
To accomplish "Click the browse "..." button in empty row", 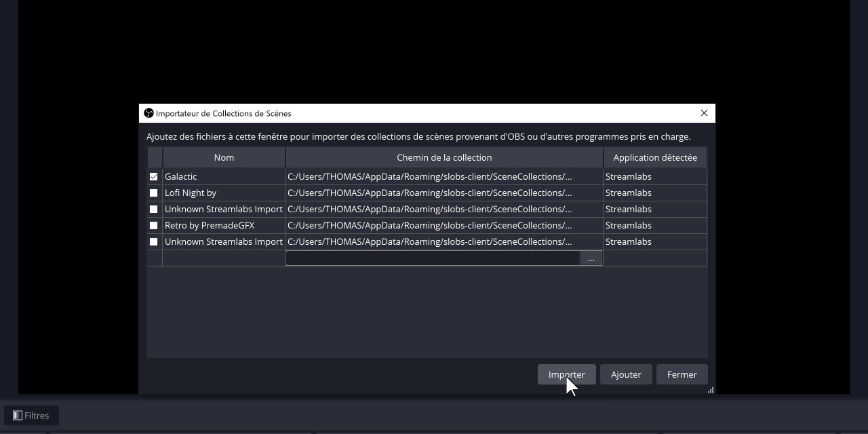I will [591, 258].
